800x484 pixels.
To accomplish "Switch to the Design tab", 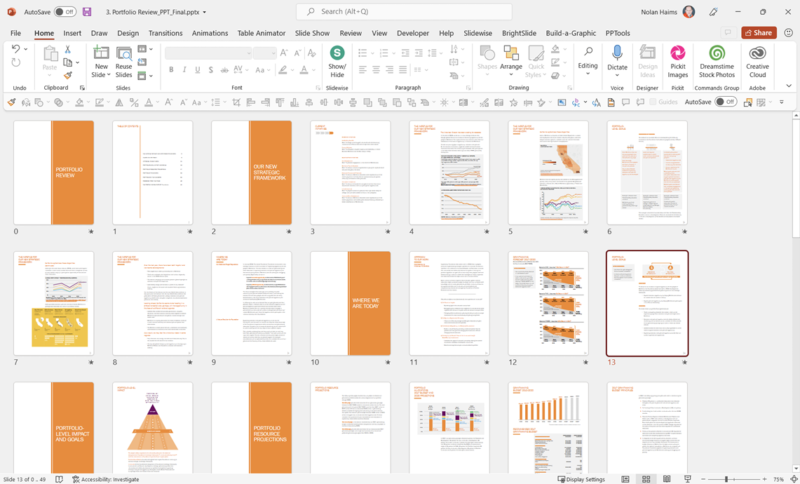I will (128, 33).
